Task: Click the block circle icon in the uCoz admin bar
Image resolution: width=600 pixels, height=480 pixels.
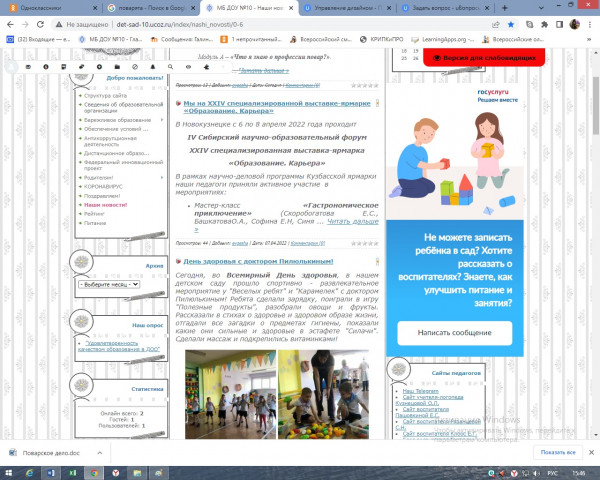Action: 135,67
